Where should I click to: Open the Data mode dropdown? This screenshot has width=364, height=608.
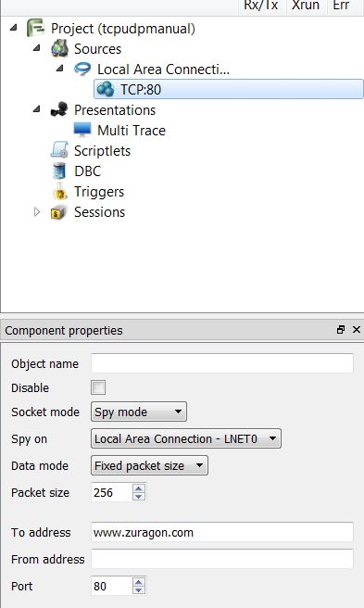(149, 465)
